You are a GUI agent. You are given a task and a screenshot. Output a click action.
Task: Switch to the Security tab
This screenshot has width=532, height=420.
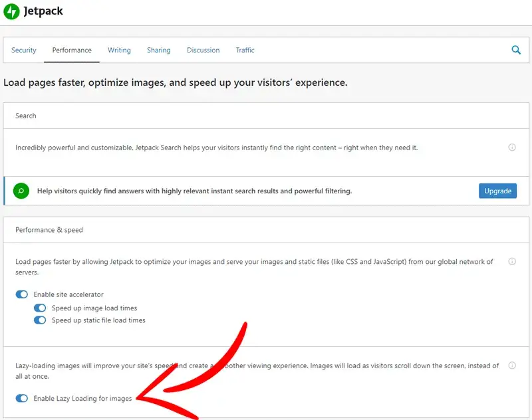(24, 50)
